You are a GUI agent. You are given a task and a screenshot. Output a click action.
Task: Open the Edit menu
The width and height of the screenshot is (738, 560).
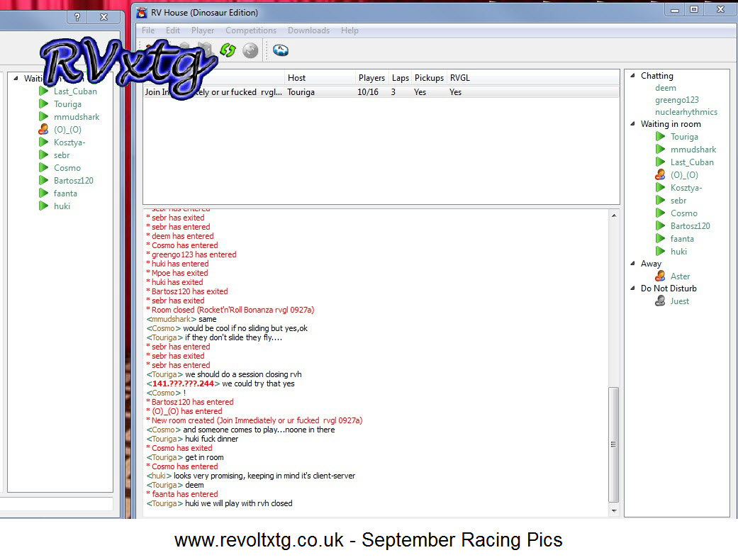click(x=173, y=30)
